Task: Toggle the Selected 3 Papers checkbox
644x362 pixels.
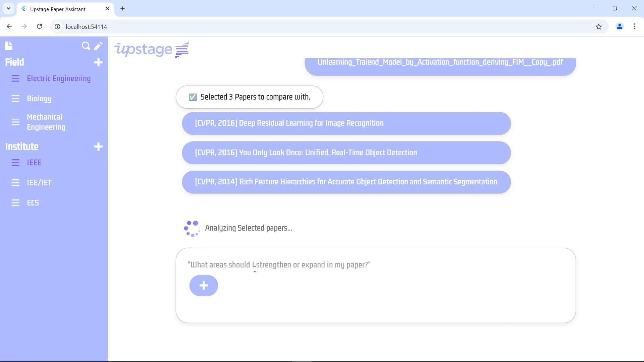Action: tap(193, 97)
